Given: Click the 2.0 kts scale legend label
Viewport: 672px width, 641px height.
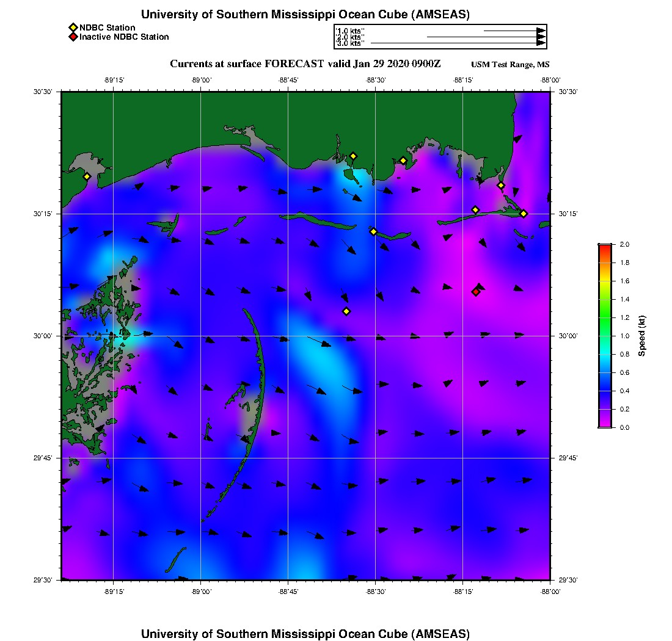Looking at the screenshot, I should pyautogui.click(x=350, y=37).
